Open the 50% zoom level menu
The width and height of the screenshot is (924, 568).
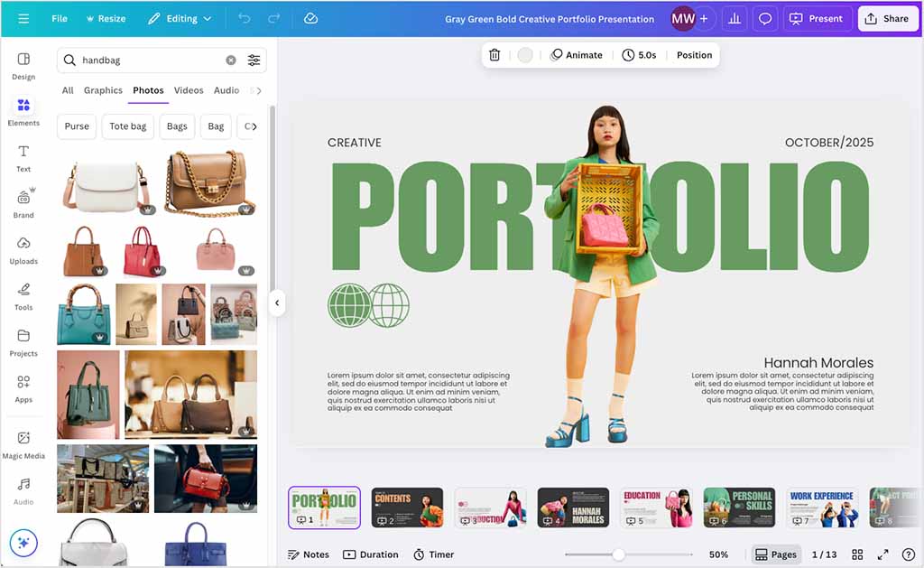click(x=718, y=554)
